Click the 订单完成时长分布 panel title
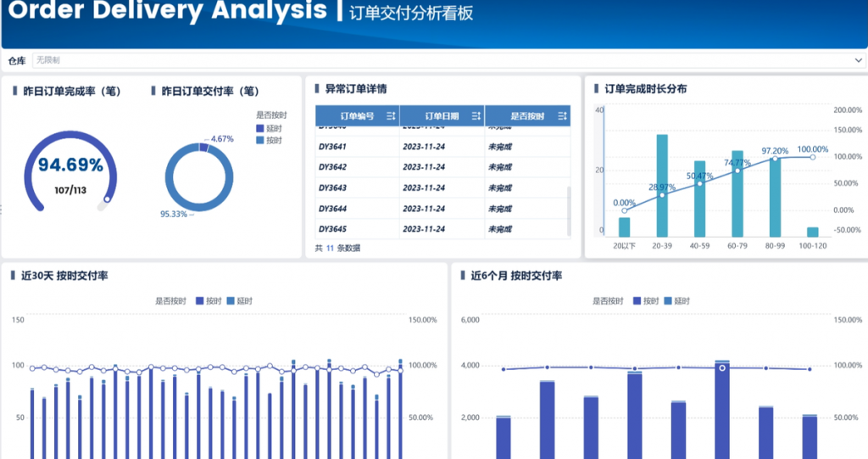Screen dimensions: 868x459 (x=645, y=89)
